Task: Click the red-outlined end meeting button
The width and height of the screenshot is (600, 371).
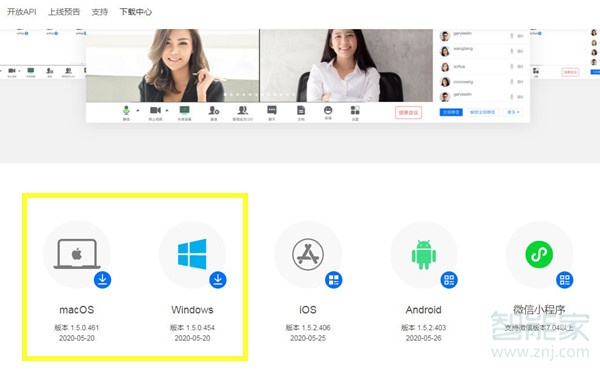Action: pyautogui.click(x=408, y=113)
